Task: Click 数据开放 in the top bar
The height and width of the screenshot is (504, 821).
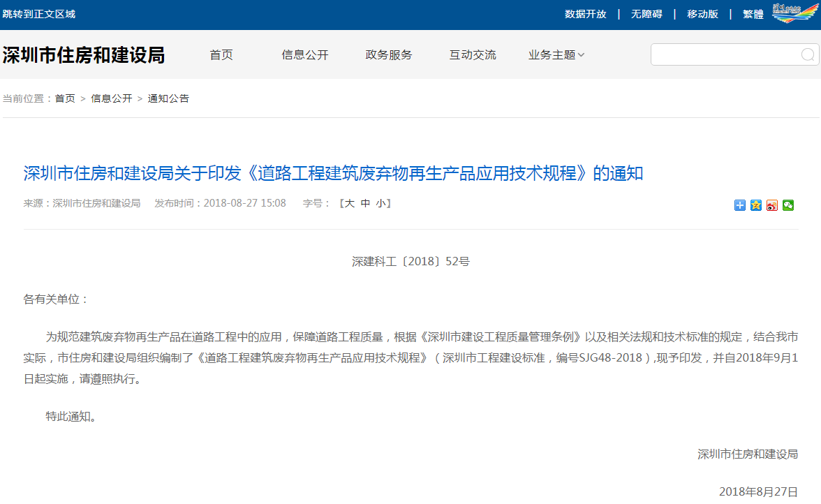Action: point(585,14)
